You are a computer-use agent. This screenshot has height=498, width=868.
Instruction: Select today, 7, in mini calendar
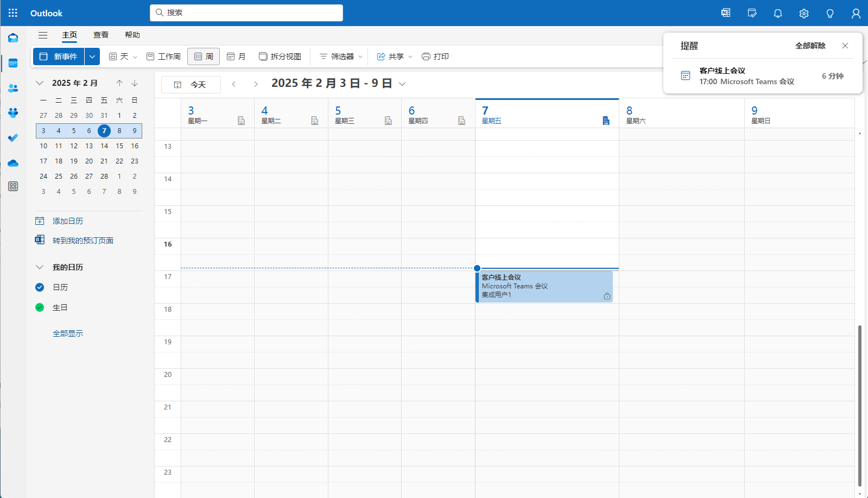click(104, 131)
